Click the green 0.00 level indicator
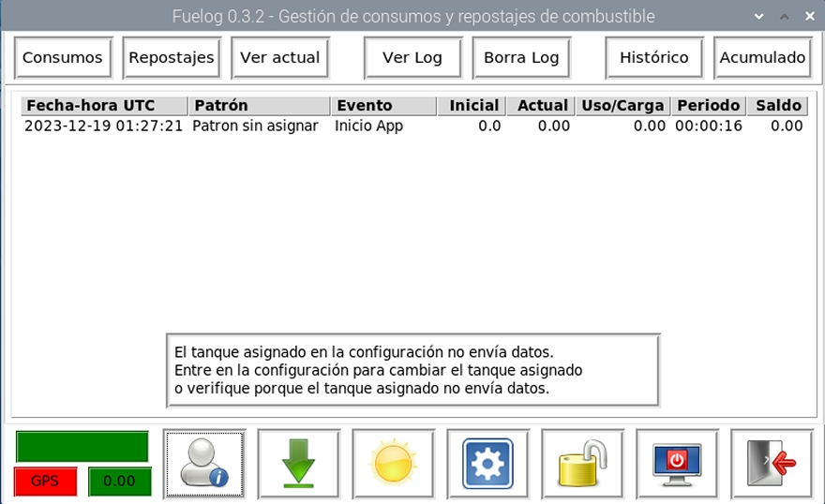This screenshot has height=504, width=825. coord(119,482)
